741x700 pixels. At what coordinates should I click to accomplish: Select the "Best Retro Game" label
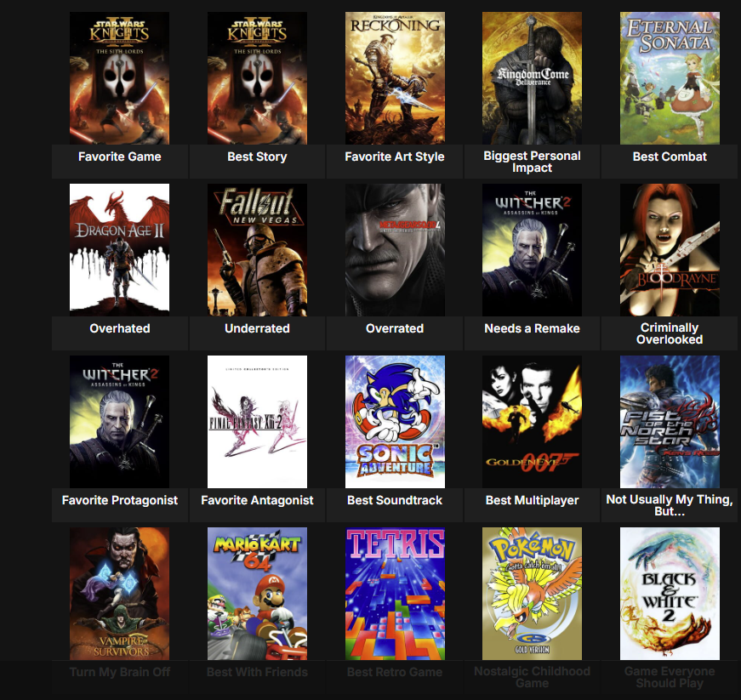pyautogui.click(x=395, y=673)
